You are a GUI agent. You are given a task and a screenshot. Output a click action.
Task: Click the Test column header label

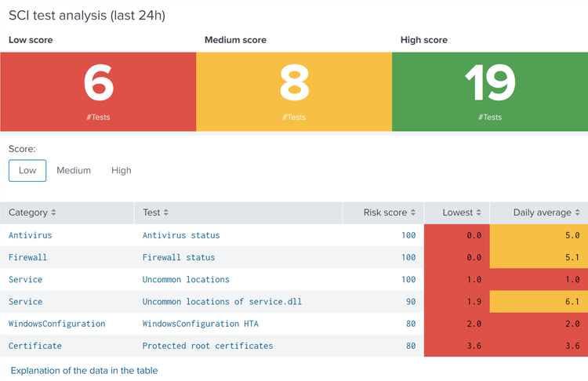point(151,212)
